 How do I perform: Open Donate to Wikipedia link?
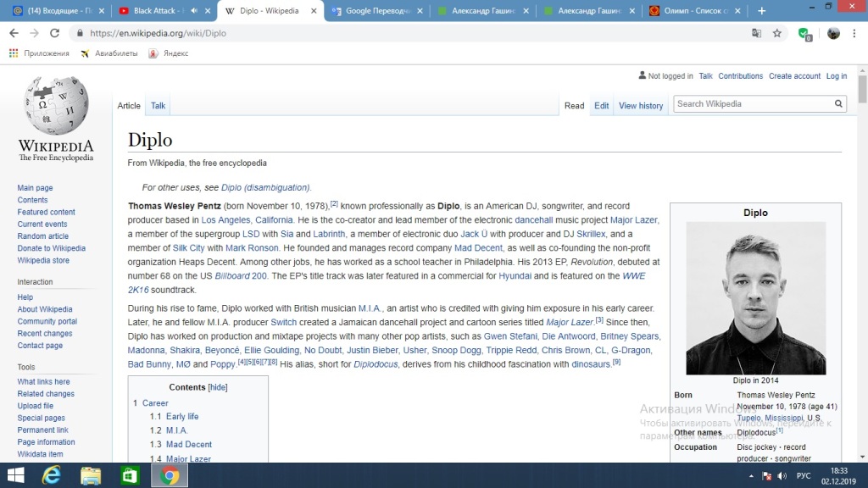(51, 248)
